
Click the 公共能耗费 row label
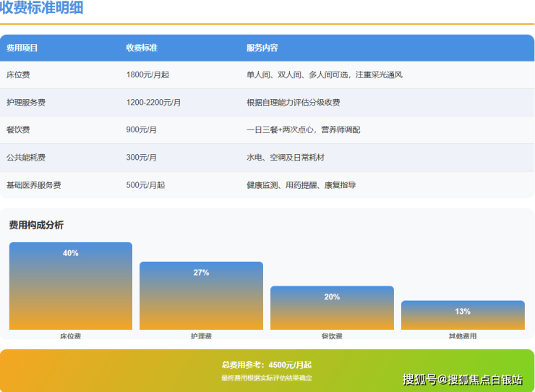tap(26, 158)
